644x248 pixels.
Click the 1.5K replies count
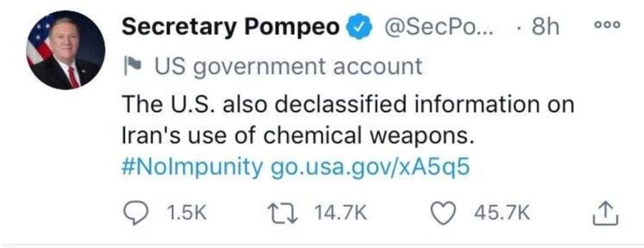[187, 213]
